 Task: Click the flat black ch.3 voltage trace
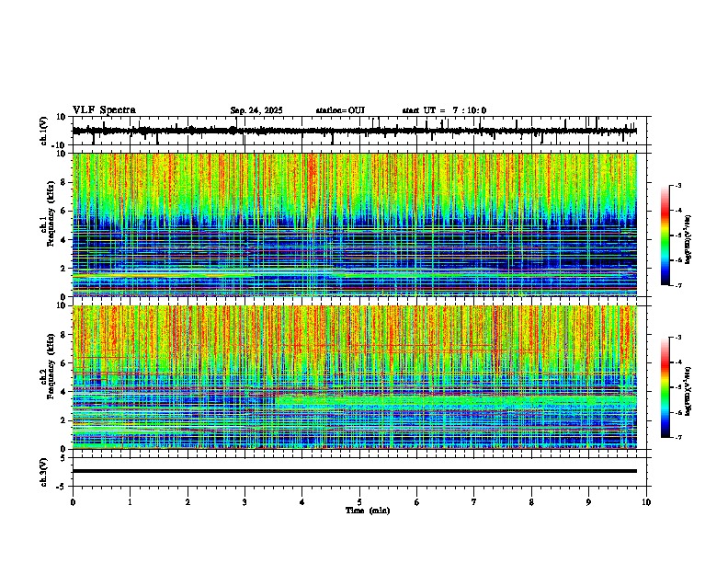point(355,471)
